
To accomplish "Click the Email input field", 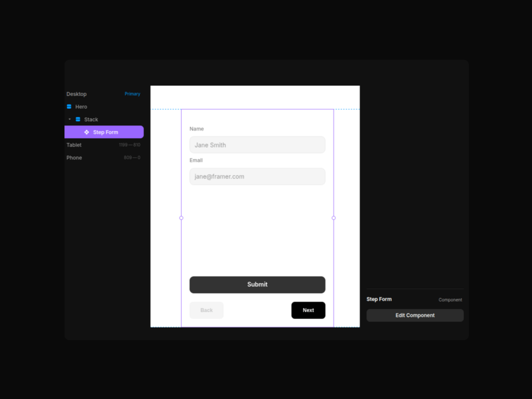I will (257, 177).
